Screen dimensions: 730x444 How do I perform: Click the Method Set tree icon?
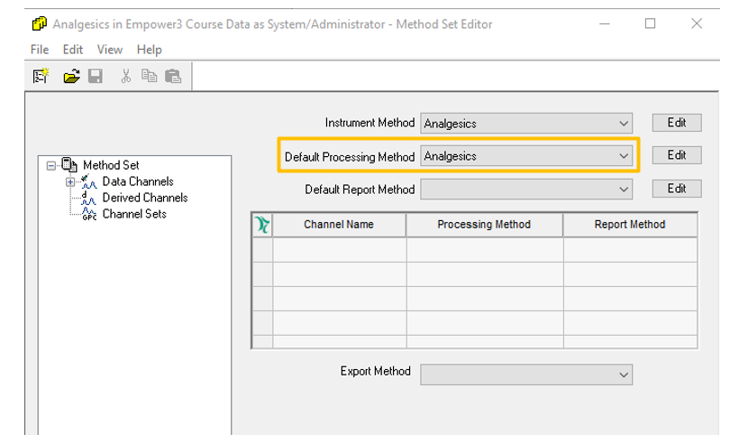69,165
